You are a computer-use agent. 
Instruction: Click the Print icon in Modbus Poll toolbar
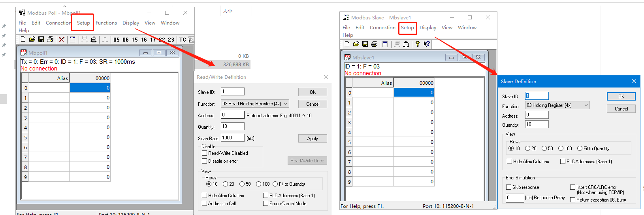[x=50, y=40]
